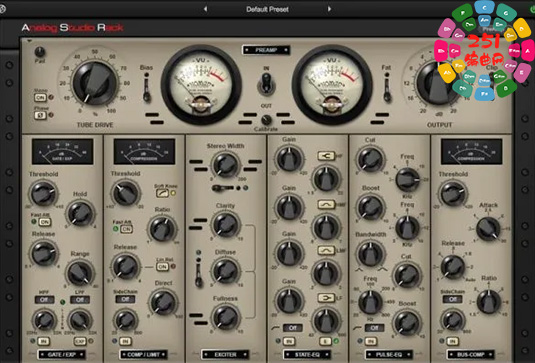
Task: Click the Hold knob in Gate/Exp
Action: click(80, 214)
